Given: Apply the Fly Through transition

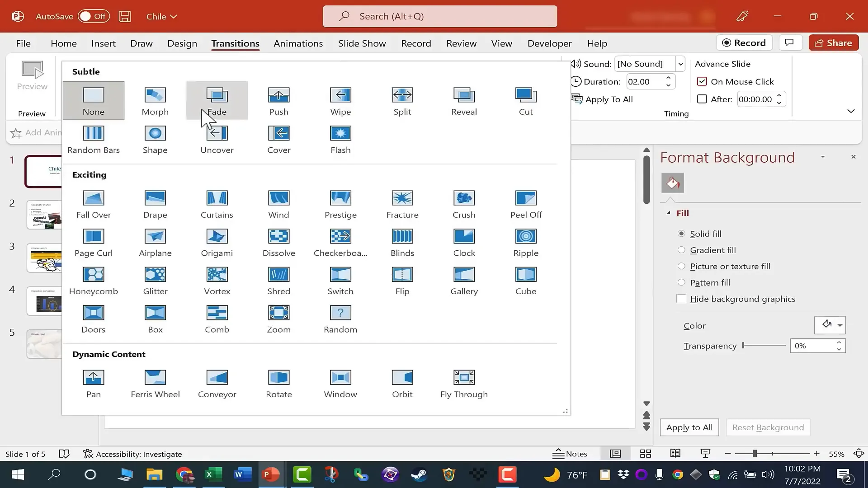Looking at the screenshot, I should tap(464, 384).
